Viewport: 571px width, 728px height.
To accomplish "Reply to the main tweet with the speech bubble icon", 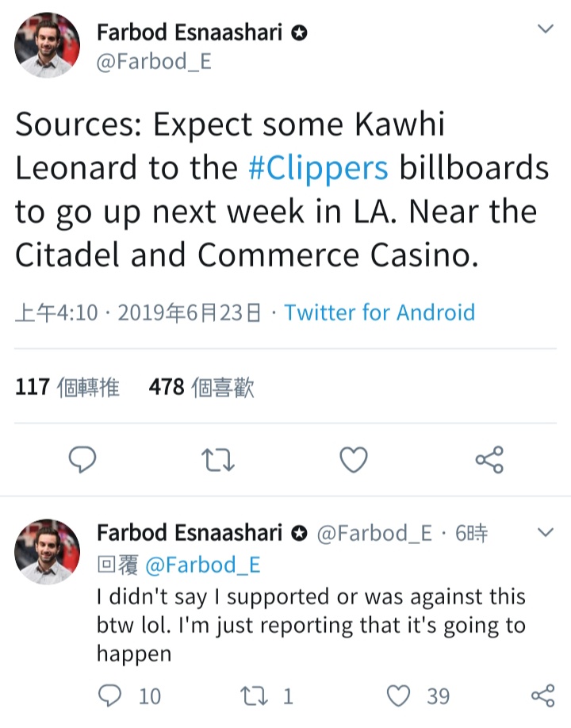I will (x=82, y=459).
